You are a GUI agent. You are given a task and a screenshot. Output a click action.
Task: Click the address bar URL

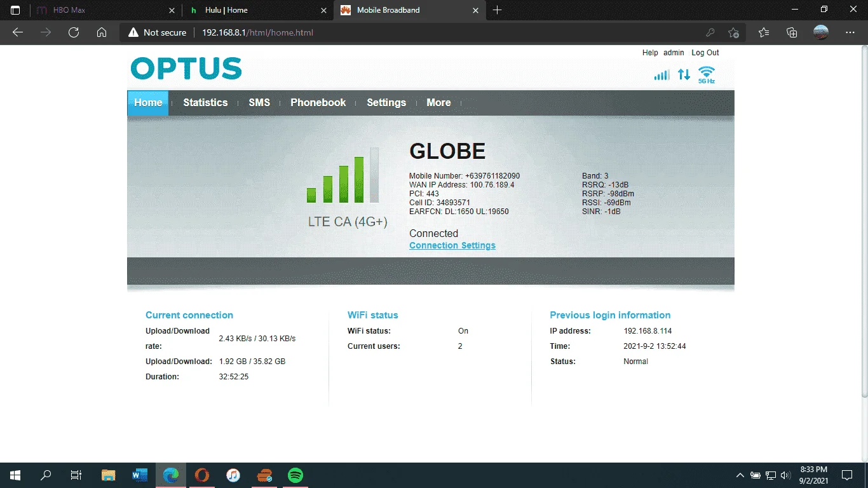click(257, 32)
